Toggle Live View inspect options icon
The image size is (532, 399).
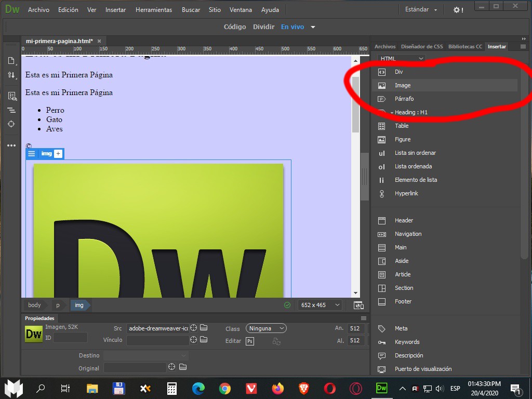tap(12, 96)
